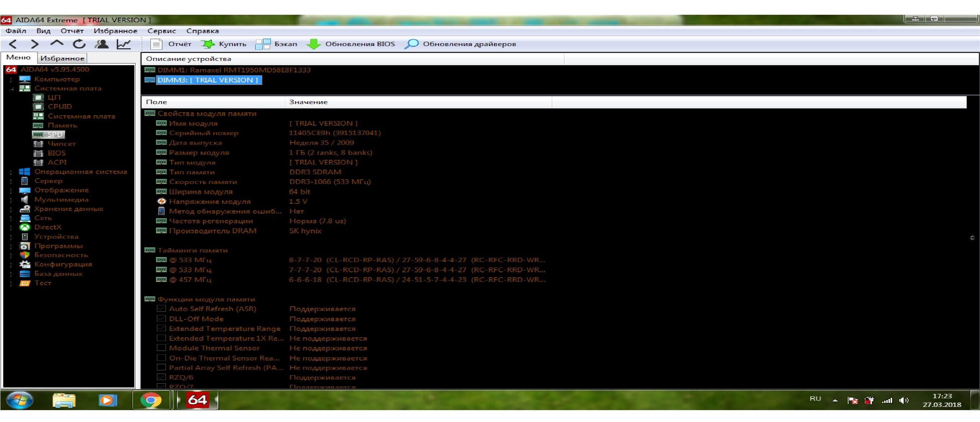Click the Безопасность shield icon
Screen dimensions: 980x422
click(x=25, y=255)
